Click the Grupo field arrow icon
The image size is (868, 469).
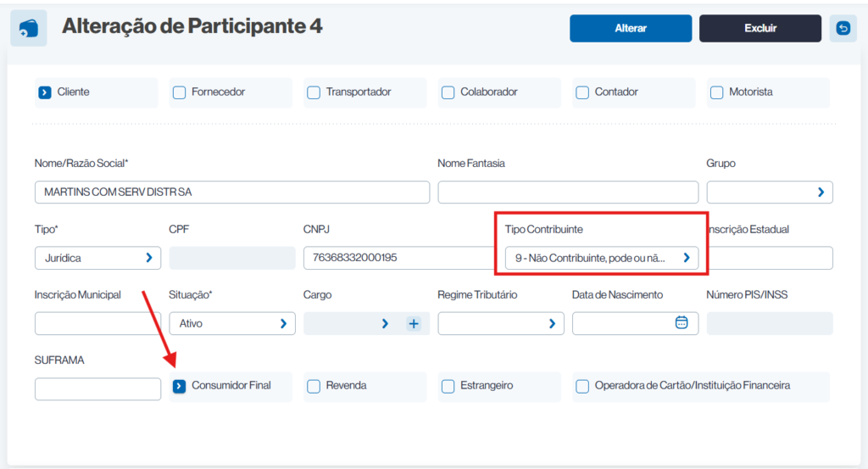coord(820,193)
